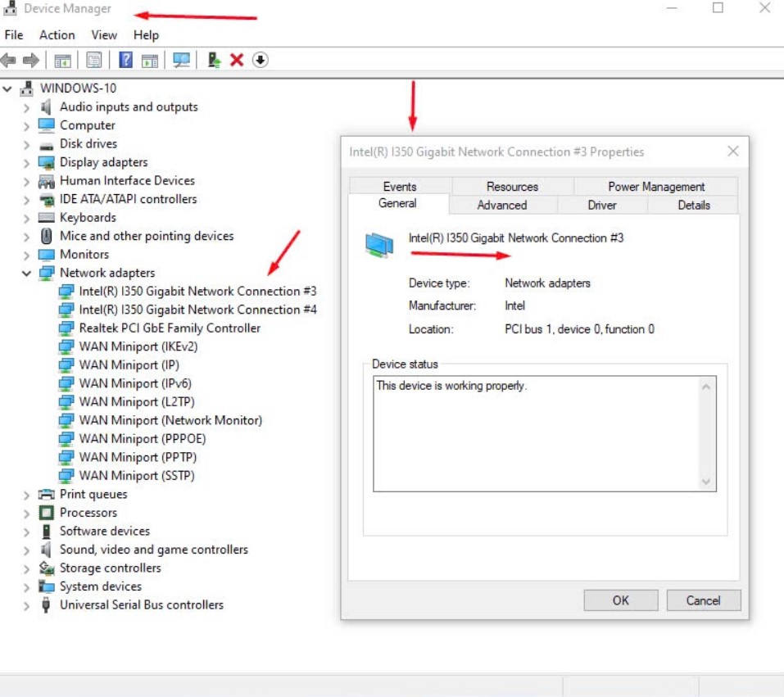Click the Help question-mark toolbar icon

click(125, 60)
